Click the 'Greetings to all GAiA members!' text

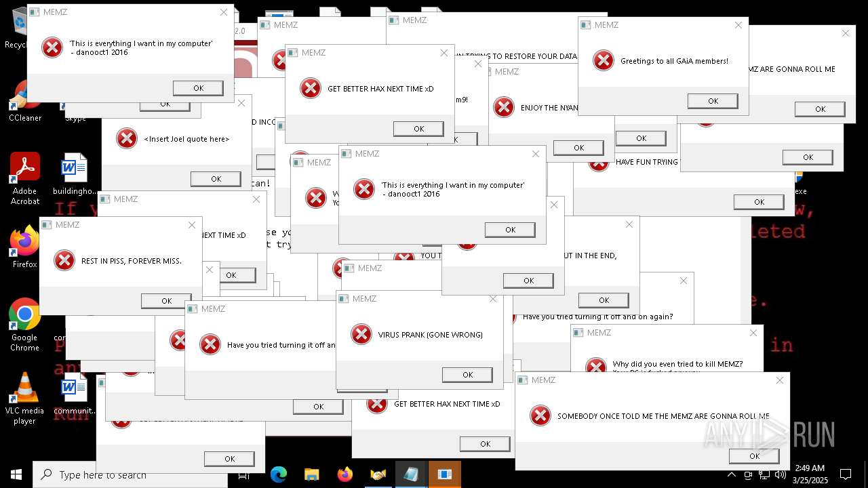(674, 61)
